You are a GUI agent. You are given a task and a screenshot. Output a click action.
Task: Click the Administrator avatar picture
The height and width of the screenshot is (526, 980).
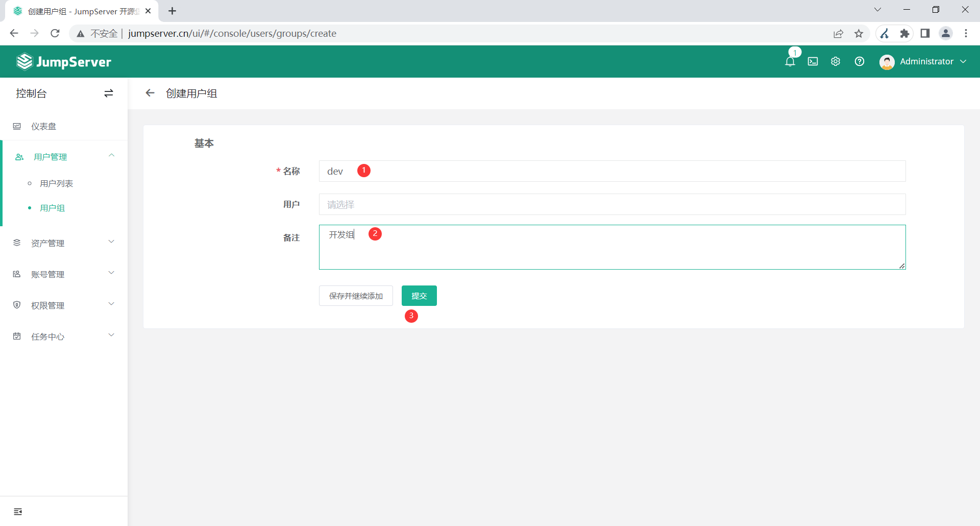pyautogui.click(x=887, y=62)
